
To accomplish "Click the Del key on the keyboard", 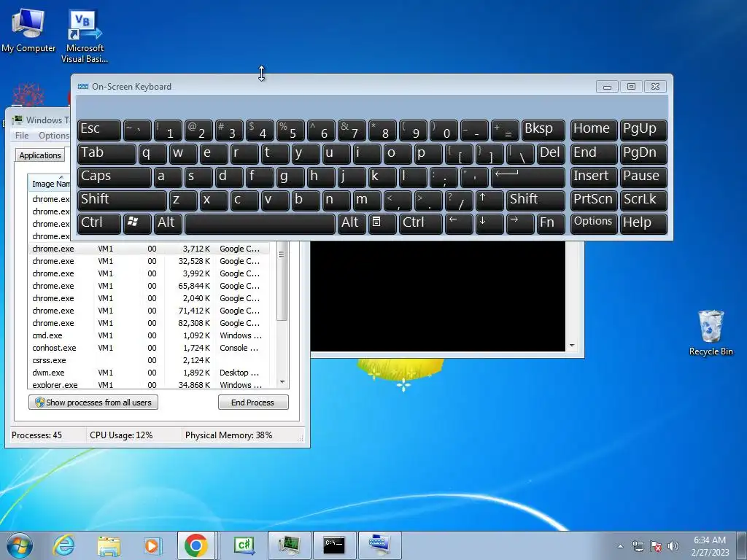I will click(x=550, y=153).
